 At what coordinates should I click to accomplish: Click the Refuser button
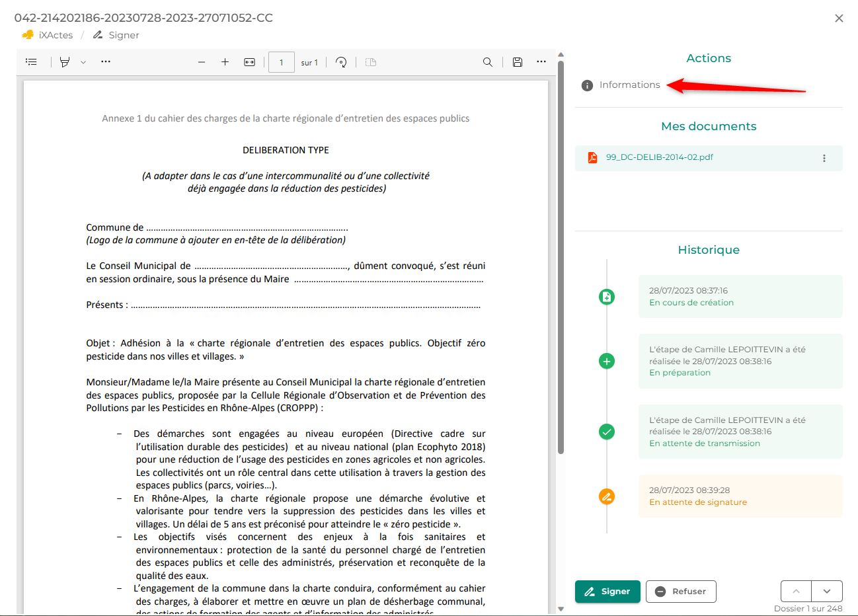click(681, 592)
